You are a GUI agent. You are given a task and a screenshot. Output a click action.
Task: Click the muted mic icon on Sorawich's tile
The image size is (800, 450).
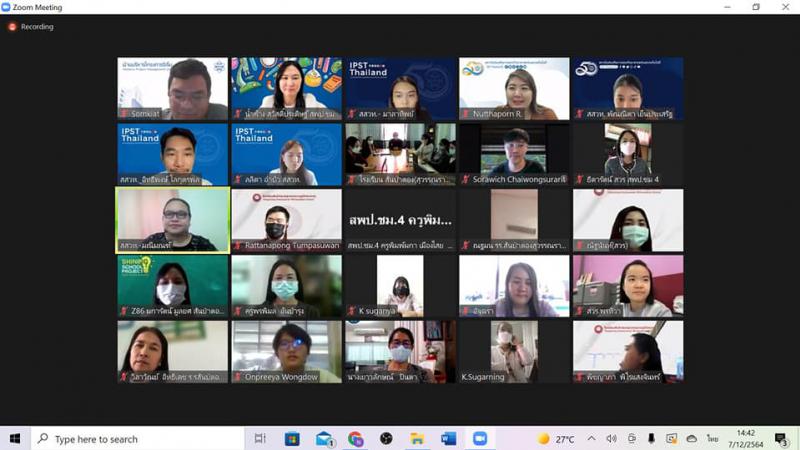(465, 179)
